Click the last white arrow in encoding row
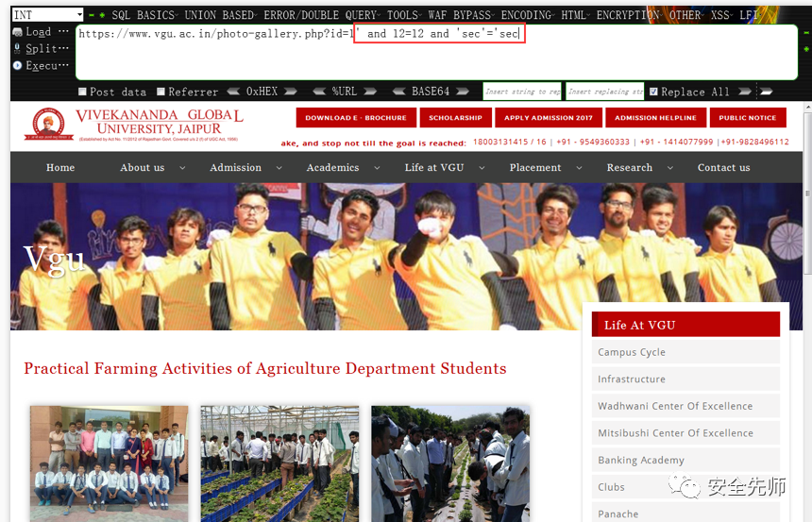 pos(767,92)
